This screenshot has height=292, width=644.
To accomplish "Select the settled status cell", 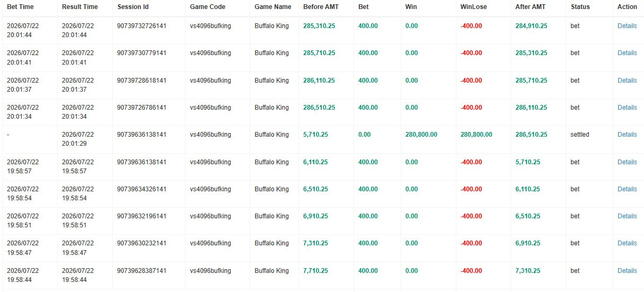I will click(x=580, y=135).
